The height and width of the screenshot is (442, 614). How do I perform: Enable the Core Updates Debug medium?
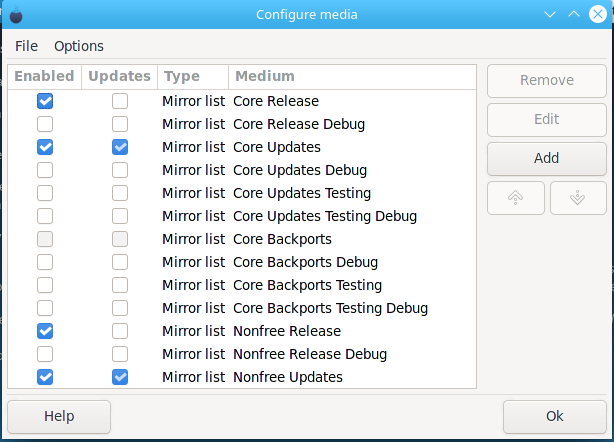coord(45,170)
